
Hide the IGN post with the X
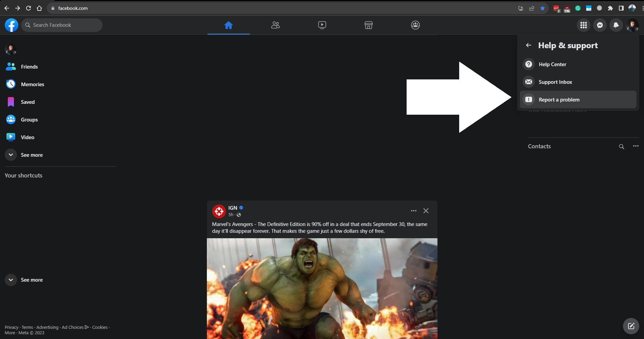[x=426, y=211]
